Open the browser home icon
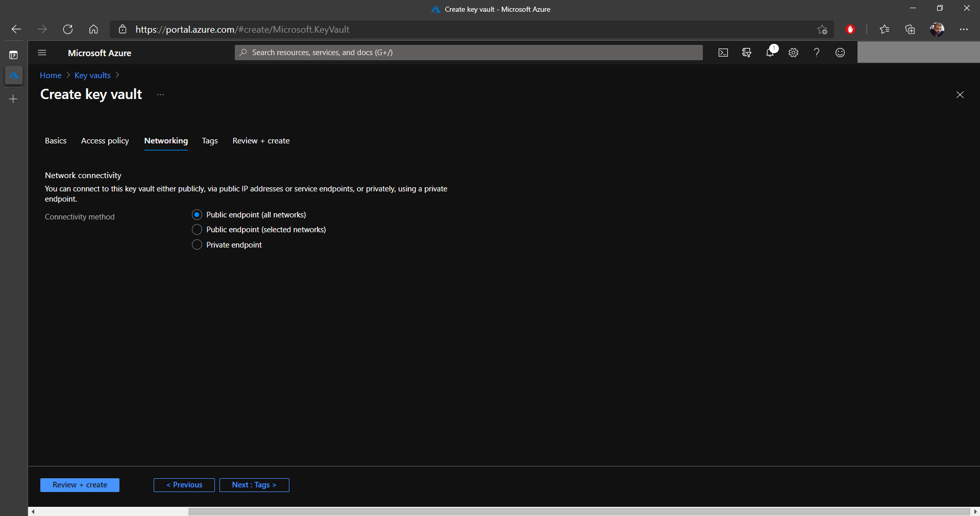 pyautogui.click(x=93, y=29)
